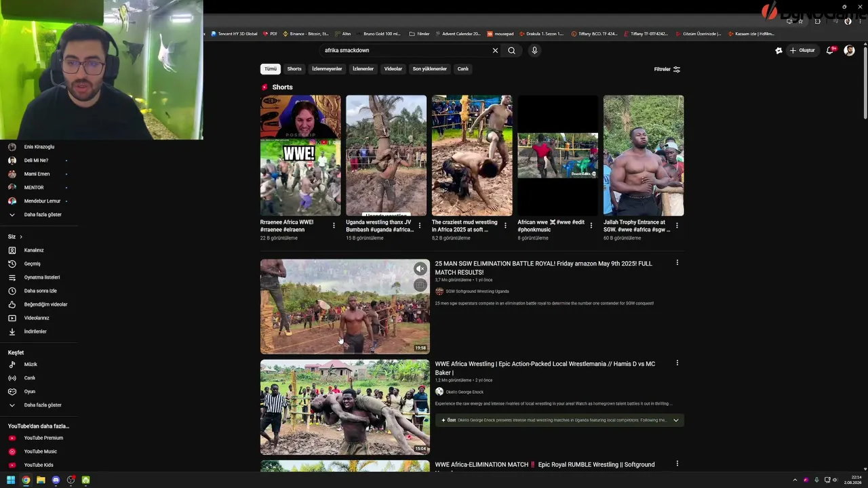Image resolution: width=868 pixels, height=488 pixels.
Task: Open the Binance bookmark
Action: click(x=306, y=33)
